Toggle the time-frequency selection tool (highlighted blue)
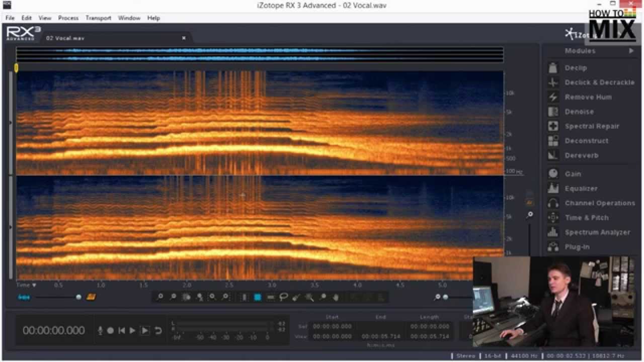 [258, 297]
